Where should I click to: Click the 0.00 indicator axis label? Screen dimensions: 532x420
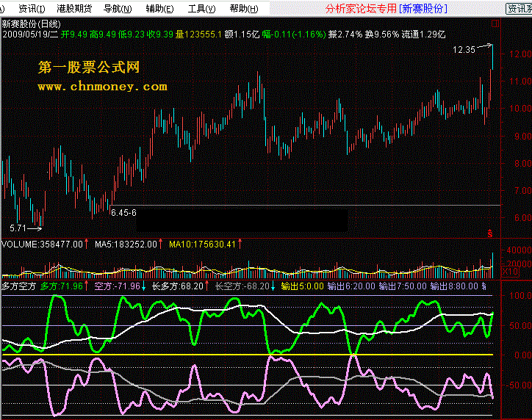[x=523, y=355]
